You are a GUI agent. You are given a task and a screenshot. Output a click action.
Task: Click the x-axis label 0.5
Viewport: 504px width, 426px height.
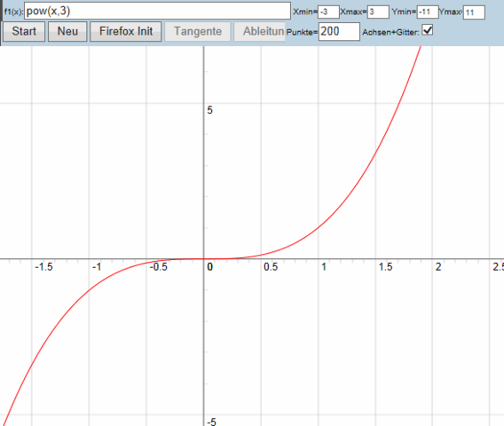coord(271,267)
